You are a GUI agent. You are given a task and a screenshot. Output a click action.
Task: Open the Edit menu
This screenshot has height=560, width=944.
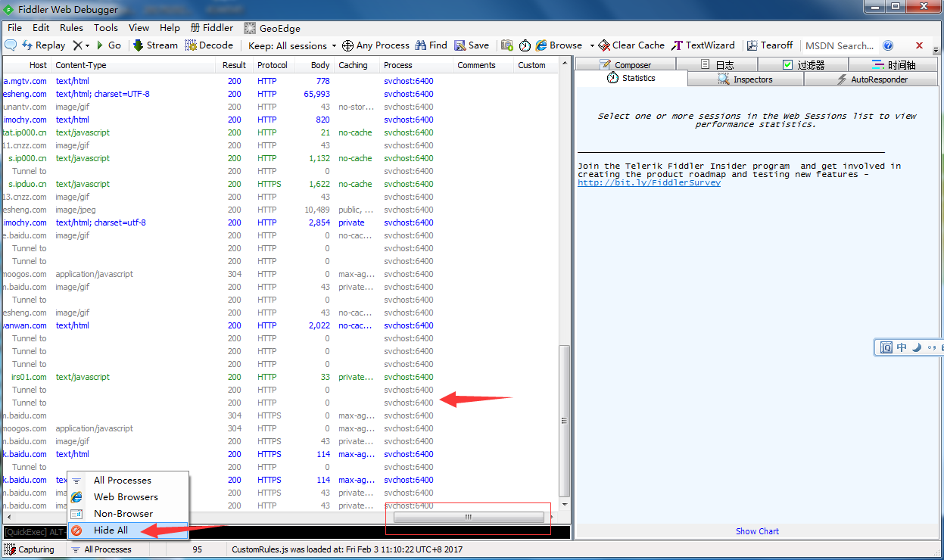pyautogui.click(x=41, y=28)
